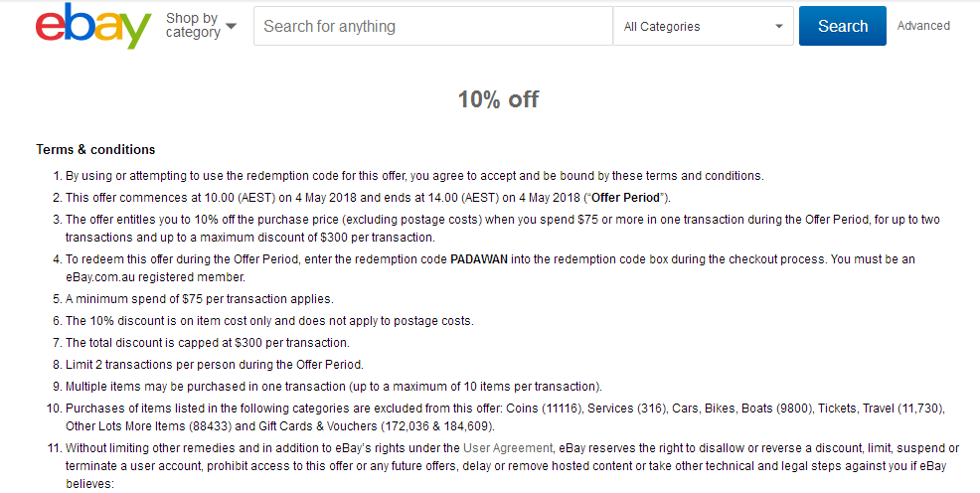Expand the Shop by category arrow

pyautogui.click(x=232, y=26)
